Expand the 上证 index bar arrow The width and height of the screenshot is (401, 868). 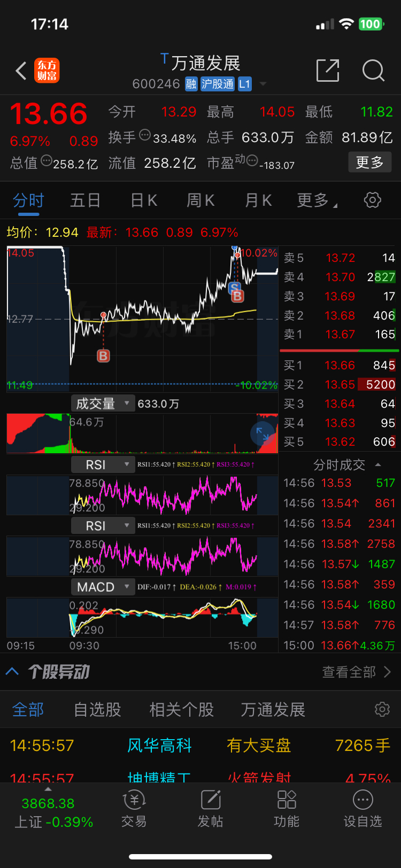pos(48,789)
